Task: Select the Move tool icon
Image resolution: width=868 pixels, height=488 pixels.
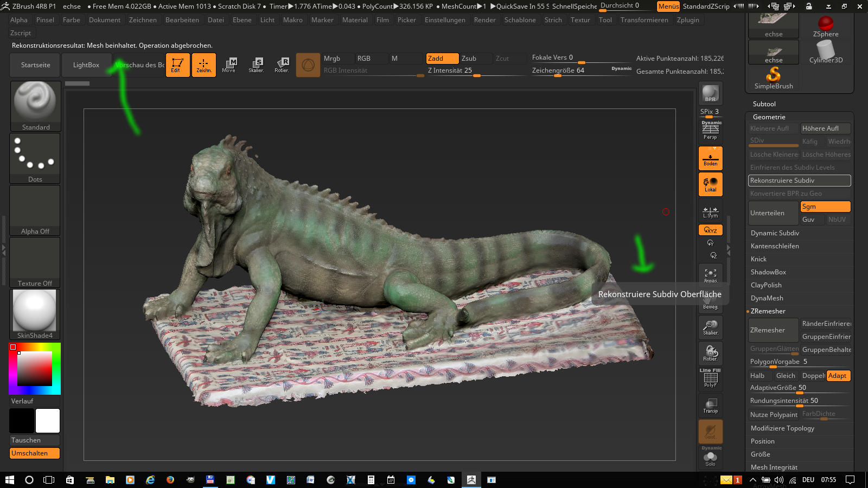Action: (x=229, y=65)
